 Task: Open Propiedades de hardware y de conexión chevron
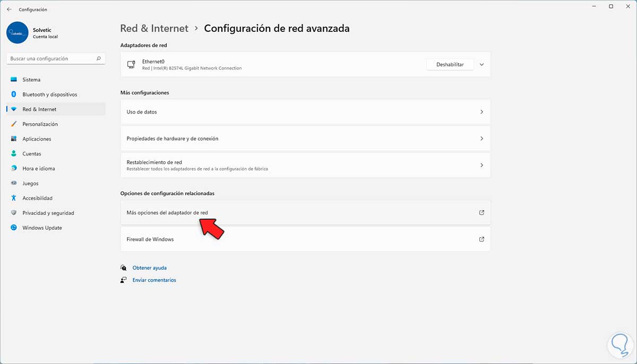tap(481, 138)
